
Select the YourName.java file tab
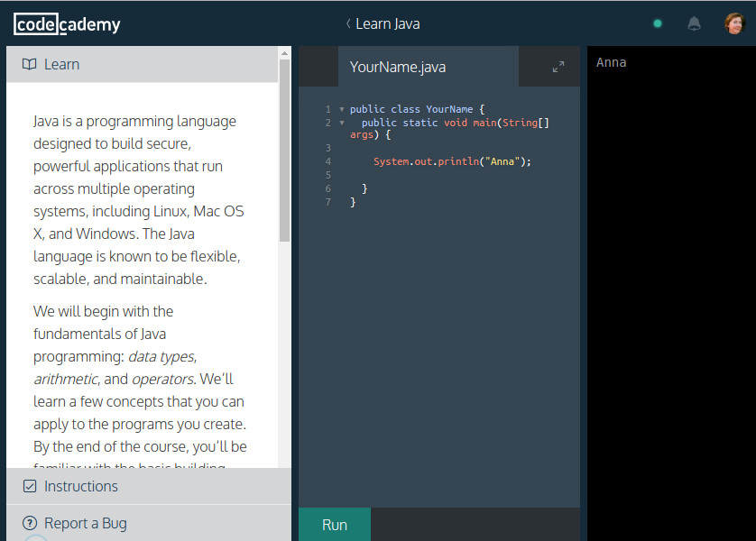(429, 67)
